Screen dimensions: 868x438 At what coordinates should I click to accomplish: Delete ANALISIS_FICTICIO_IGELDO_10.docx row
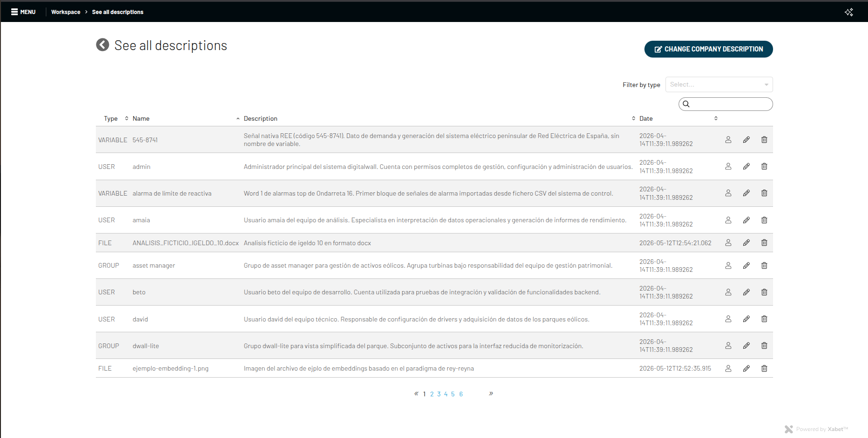pos(764,242)
